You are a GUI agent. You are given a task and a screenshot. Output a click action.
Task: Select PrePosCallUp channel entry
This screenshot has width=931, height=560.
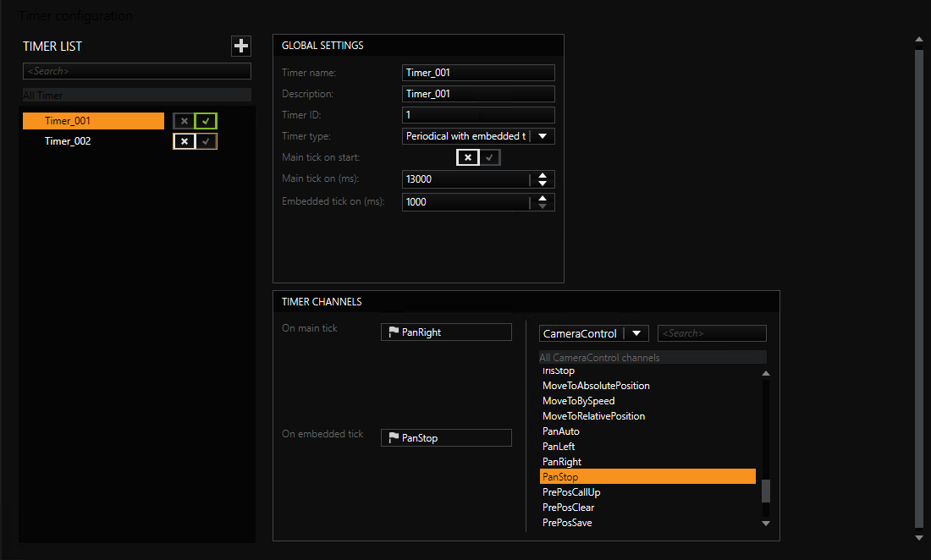571,492
